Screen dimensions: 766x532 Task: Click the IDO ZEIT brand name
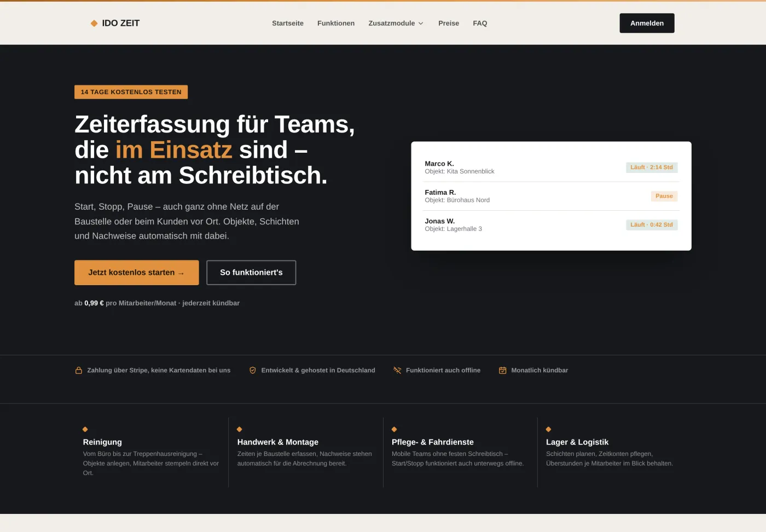pos(121,23)
